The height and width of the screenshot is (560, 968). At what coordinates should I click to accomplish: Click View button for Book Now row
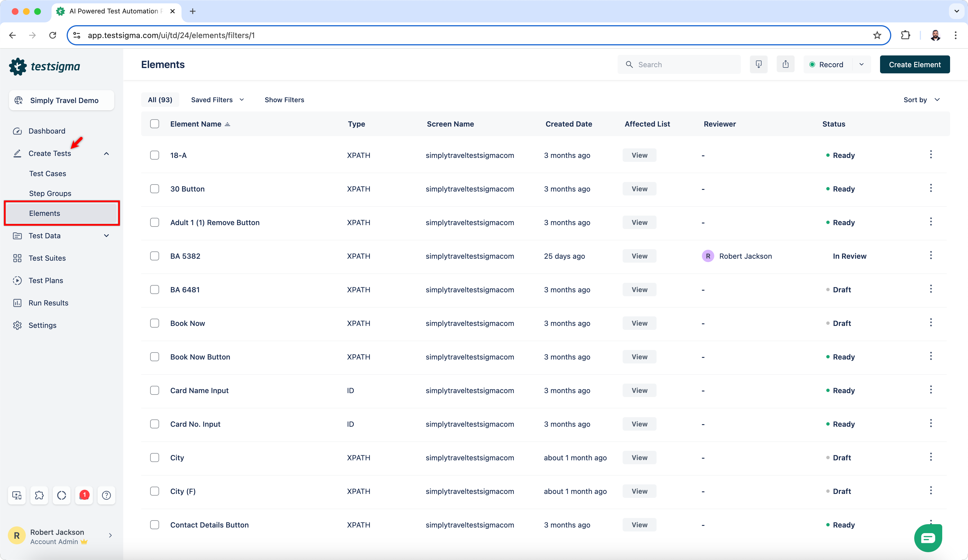[x=639, y=323]
